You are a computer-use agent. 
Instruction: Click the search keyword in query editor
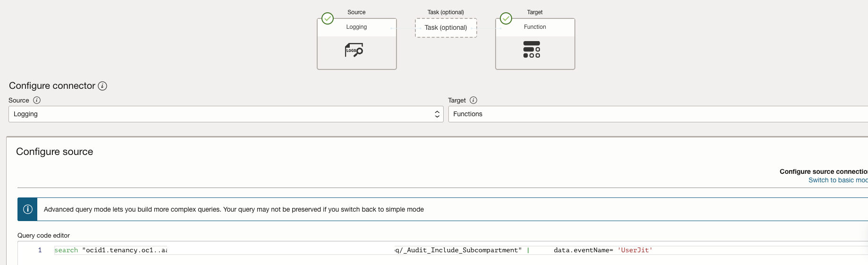coord(66,250)
